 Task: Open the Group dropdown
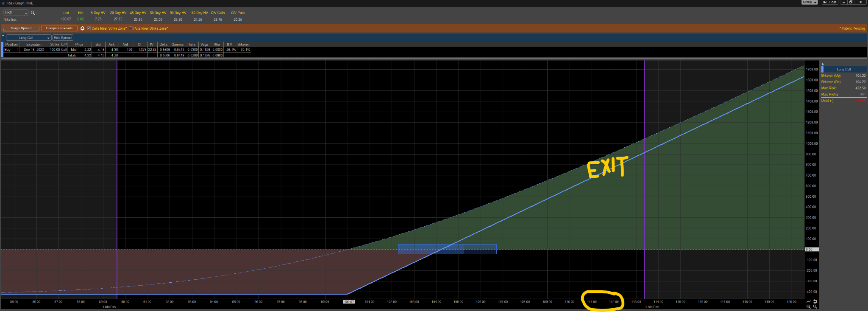(x=810, y=2)
